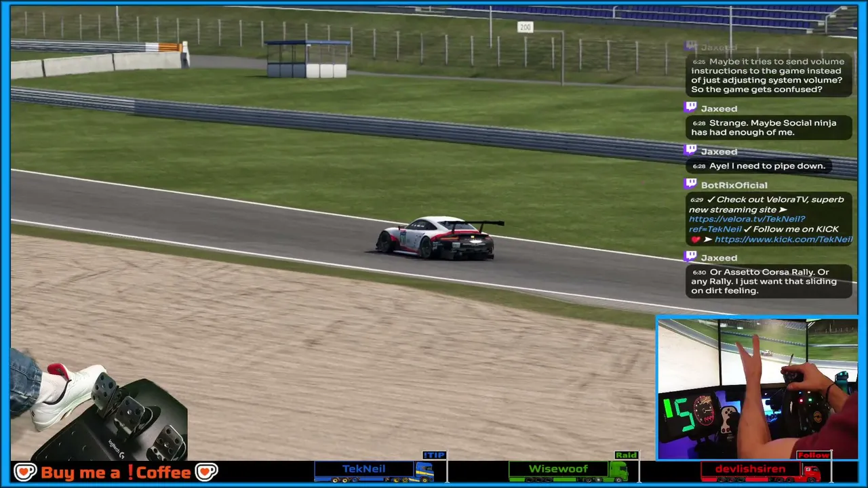The image size is (868, 488).
Task: Click the green '15' digital display in webcam
Action: point(679,415)
